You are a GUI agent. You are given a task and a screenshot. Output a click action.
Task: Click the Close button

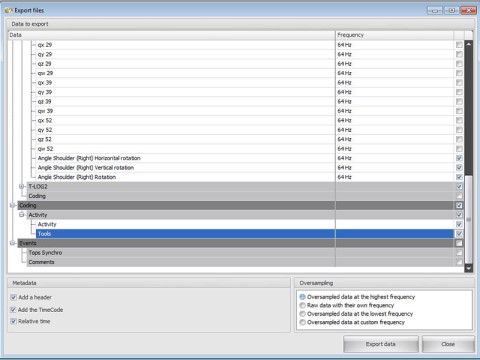pos(448,344)
